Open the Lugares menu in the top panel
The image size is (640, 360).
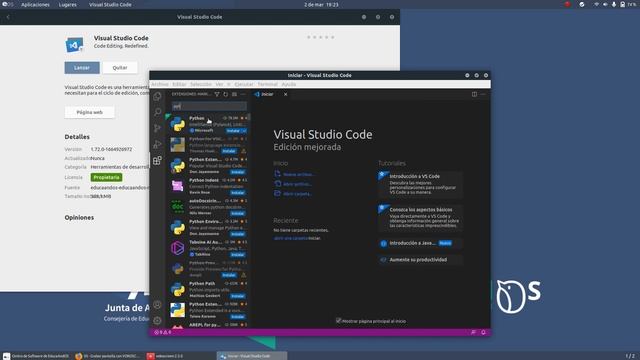(67, 4)
